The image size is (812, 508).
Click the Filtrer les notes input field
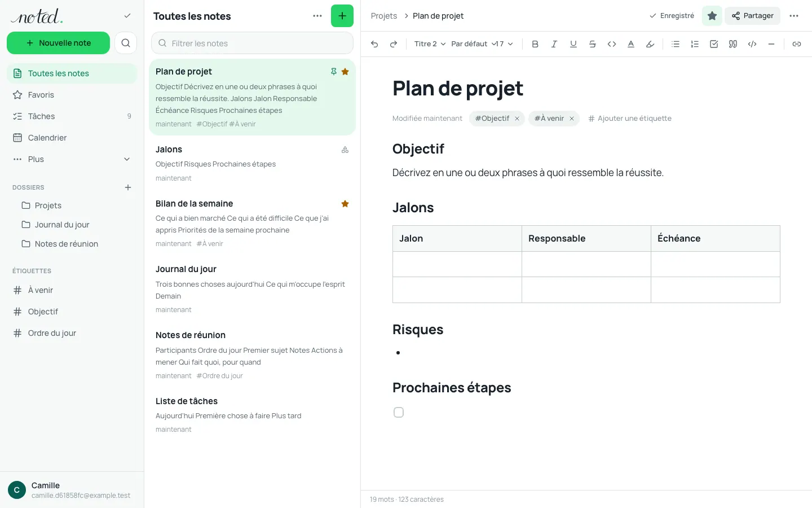coord(252,43)
